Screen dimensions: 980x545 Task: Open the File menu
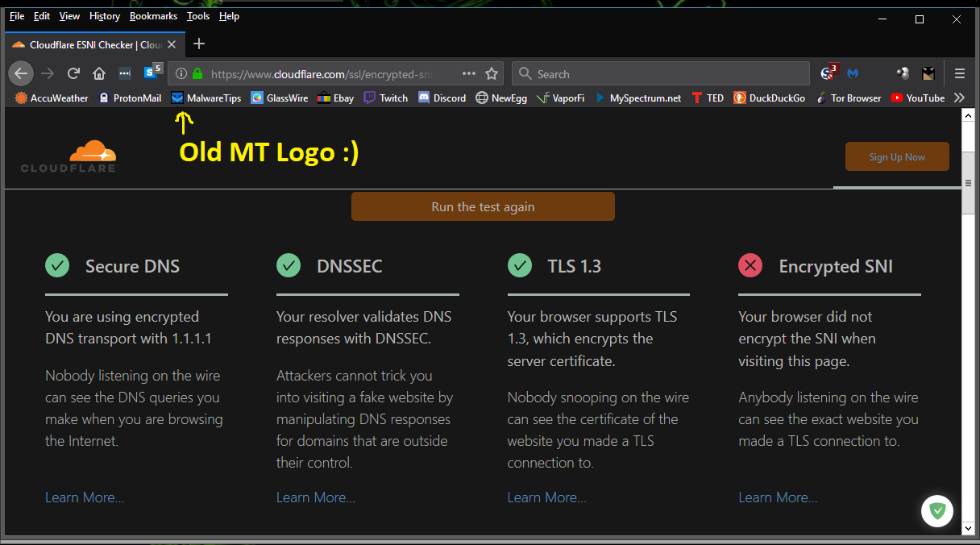click(17, 16)
